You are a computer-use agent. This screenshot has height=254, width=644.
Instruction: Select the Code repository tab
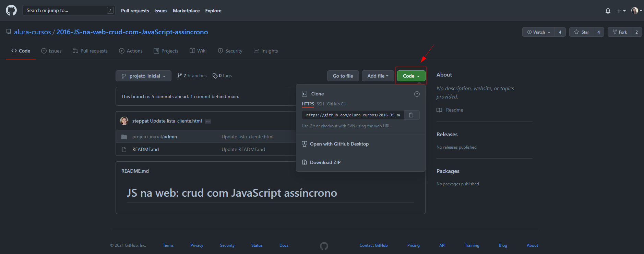21,51
